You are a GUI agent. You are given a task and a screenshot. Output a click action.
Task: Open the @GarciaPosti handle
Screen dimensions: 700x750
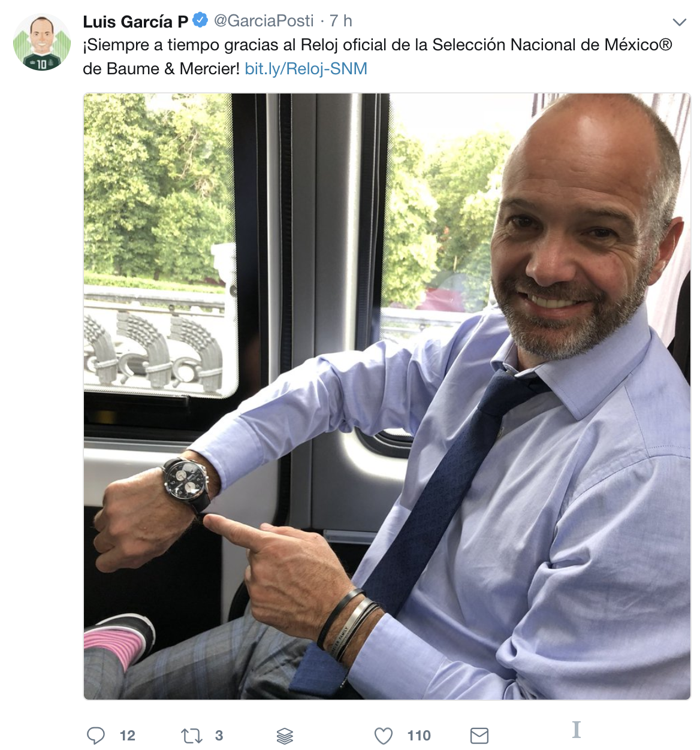click(x=264, y=21)
